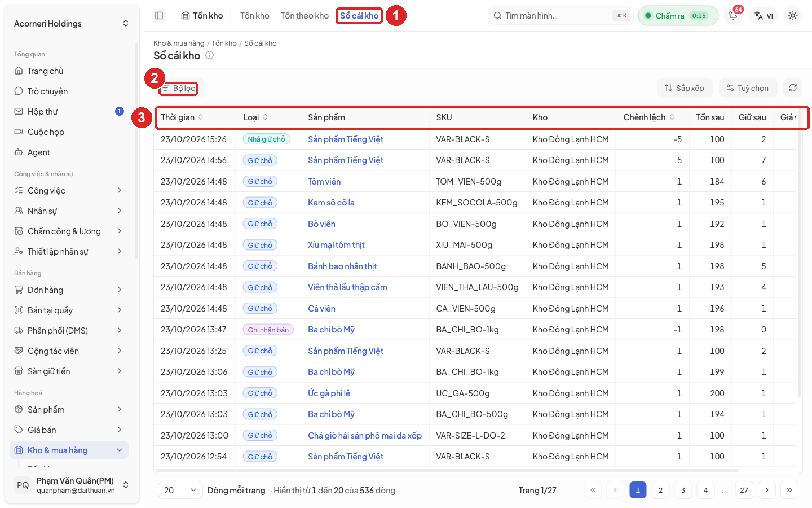Image resolution: width=812 pixels, height=508 pixels.
Task: Jump to last page arrow
Action: coord(789,490)
